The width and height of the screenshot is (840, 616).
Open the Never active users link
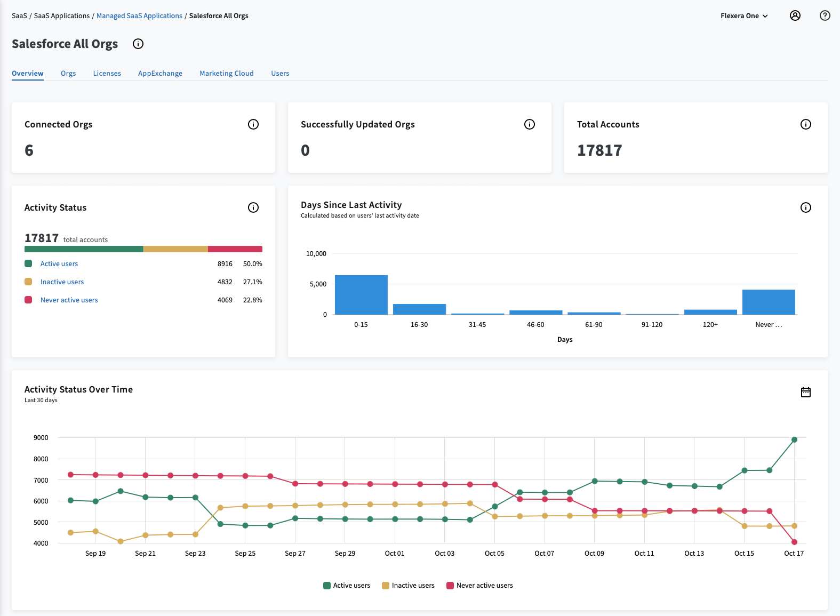tap(69, 300)
